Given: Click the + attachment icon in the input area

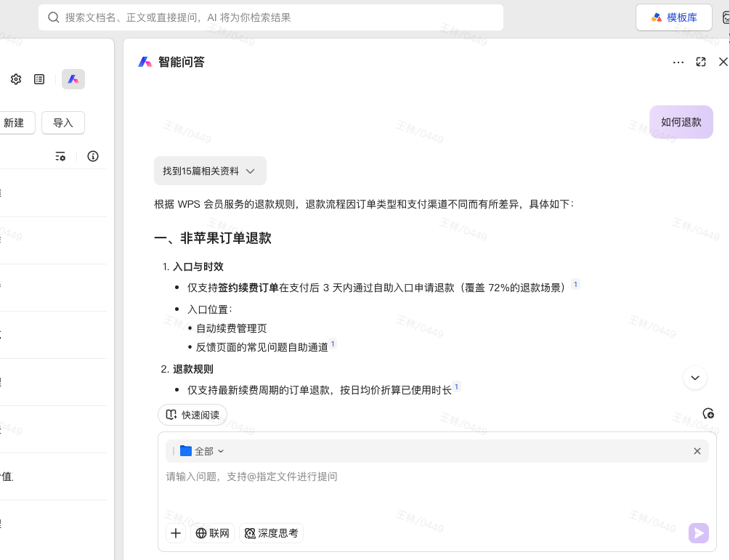Looking at the screenshot, I should click(x=176, y=533).
